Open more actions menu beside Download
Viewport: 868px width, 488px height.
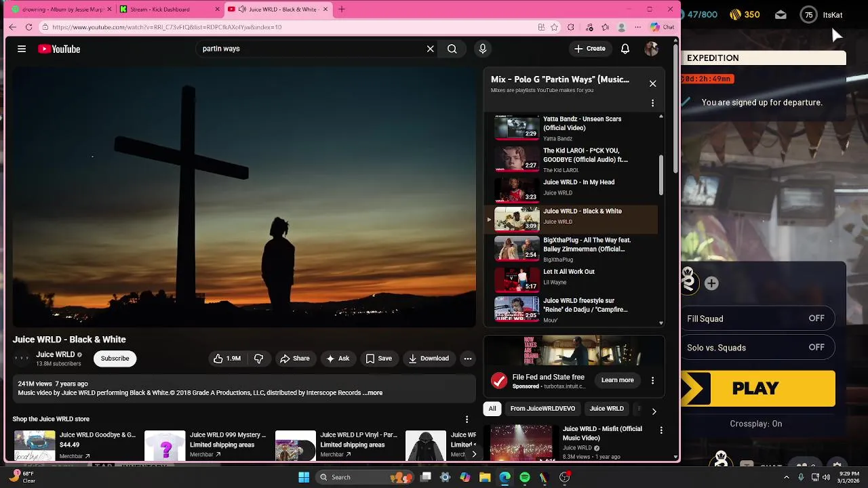(x=468, y=359)
